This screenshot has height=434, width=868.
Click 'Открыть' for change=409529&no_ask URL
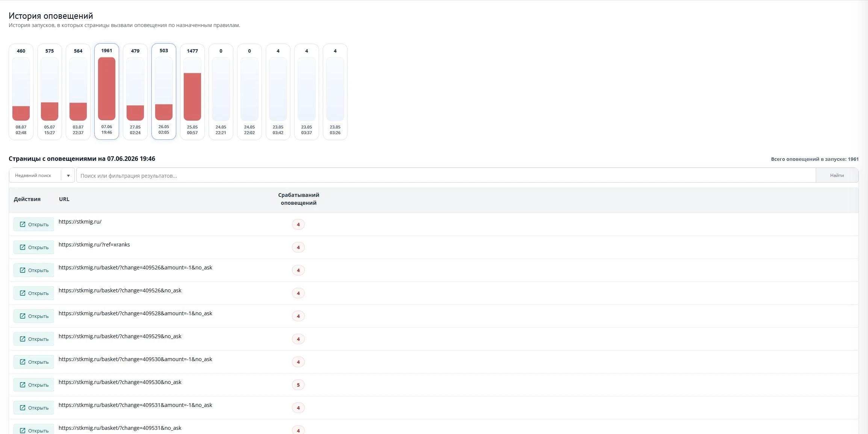(x=34, y=339)
